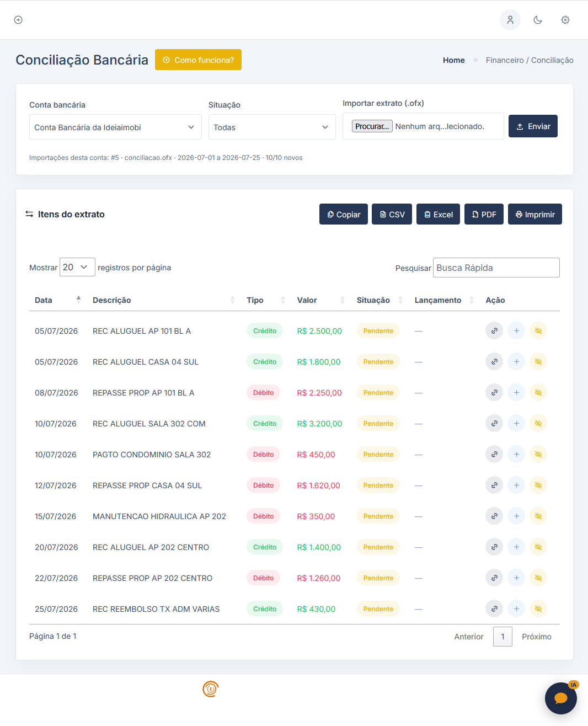The height and width of the screenshot is (726, 588).
Task: Click Procurar... to choose OFX file
Action: point(372,126)
